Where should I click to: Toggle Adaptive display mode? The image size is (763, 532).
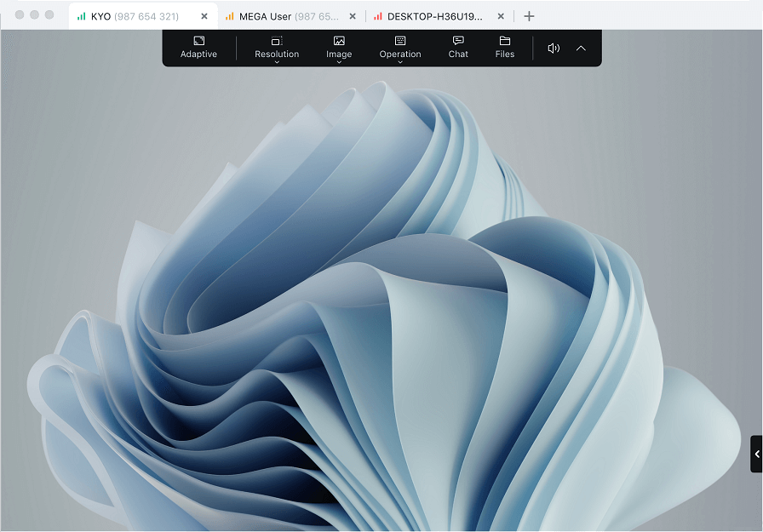click(198, 47)
